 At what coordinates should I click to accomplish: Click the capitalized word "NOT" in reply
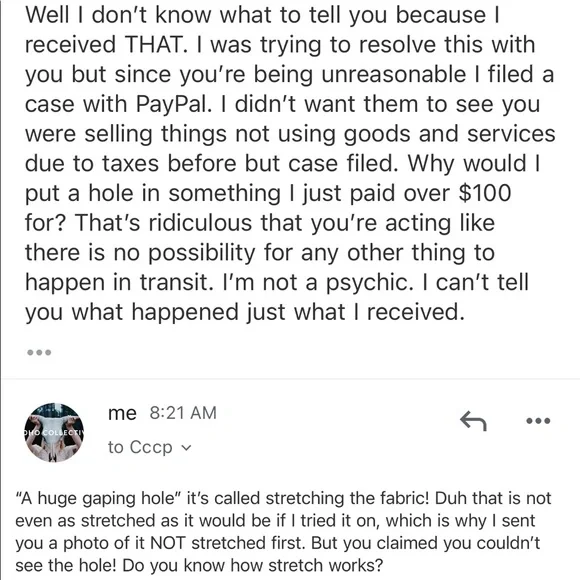tap(168, 543)
